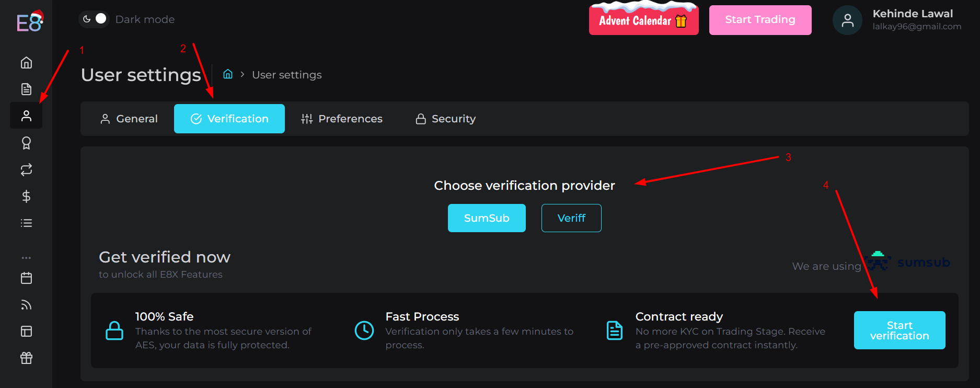The width and height of the screenshot is (980, 388).
Task: Open the document page sidebar icon
Action: [x=26, y=89]
